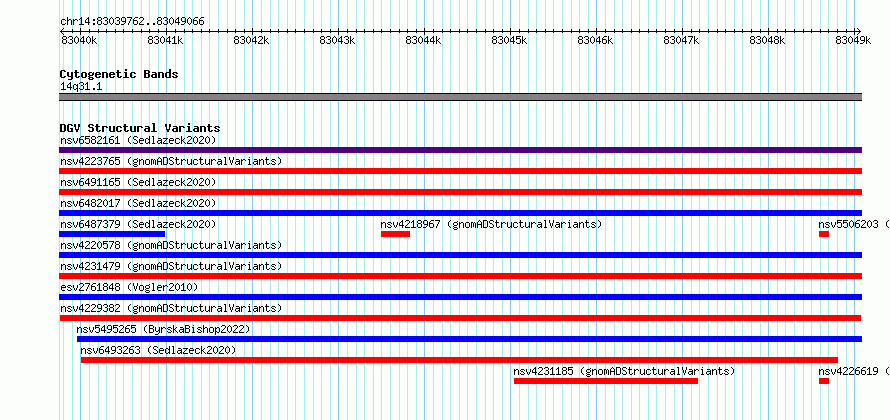
Task: Click the red nsv4231185 variant bar
Action: coord(606,381)
